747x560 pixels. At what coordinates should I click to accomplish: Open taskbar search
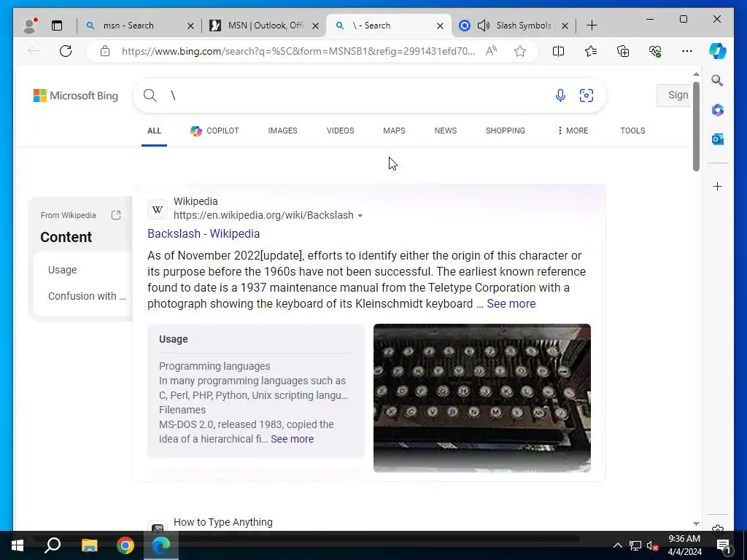point(53,545)
